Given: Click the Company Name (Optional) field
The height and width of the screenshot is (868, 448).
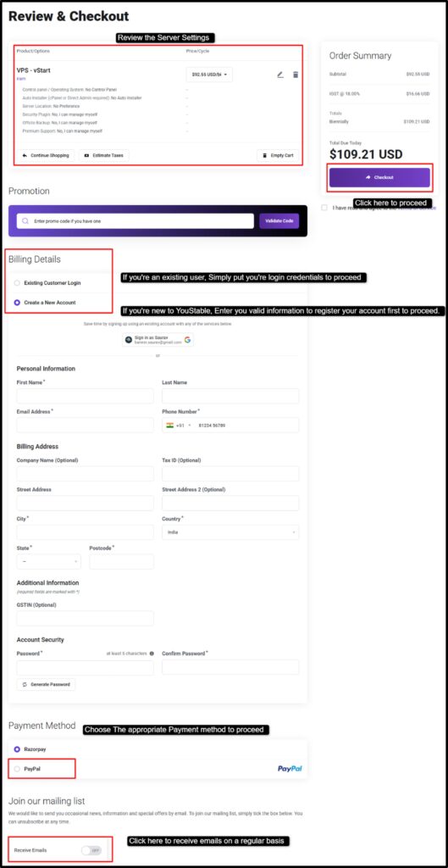Looking at the screenshot, I should [x=86, y=474].
